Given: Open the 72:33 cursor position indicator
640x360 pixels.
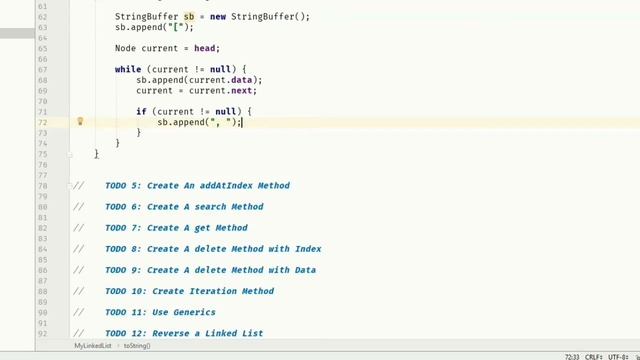Looking at the screenshot, I should 572,357.
